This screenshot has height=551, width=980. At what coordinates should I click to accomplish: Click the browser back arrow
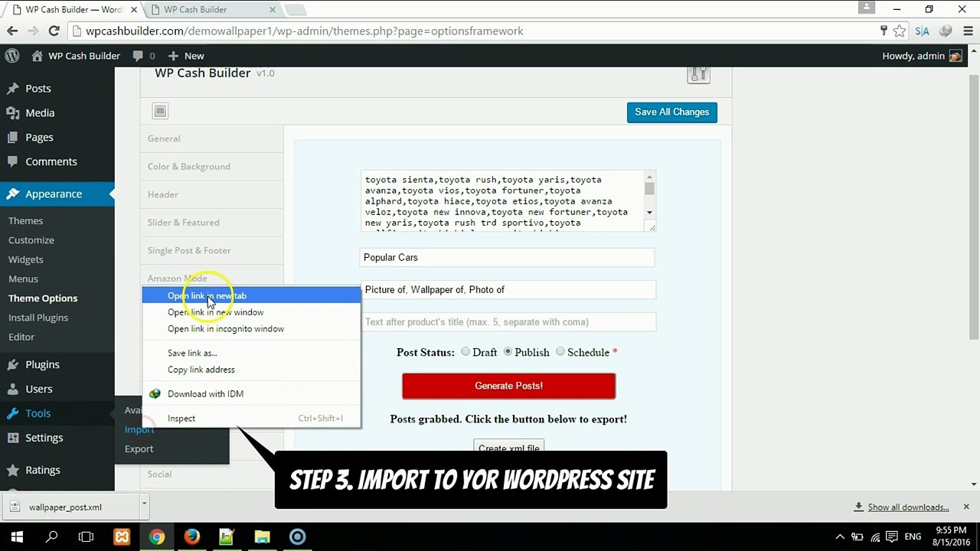point(12,31)
